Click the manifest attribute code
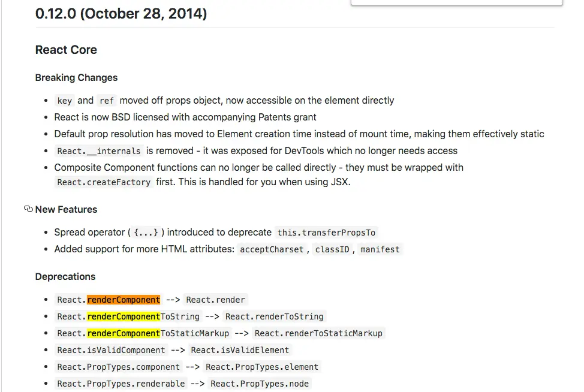 click(x=380, y=249)
